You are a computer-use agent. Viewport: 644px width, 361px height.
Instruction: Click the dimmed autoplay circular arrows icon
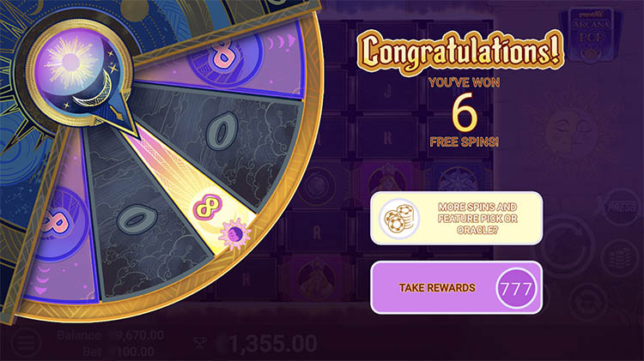point(588,301)
